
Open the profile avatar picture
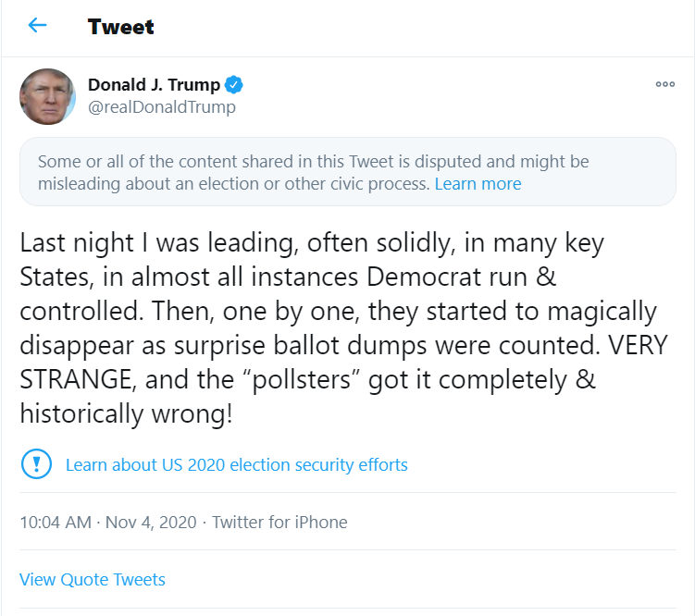[47, 96]
